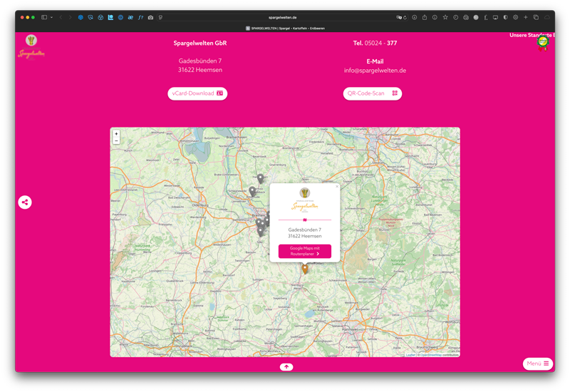The image size is (570, 392).
Task: Download the vCard contact file
Action: tap(197, 93)
